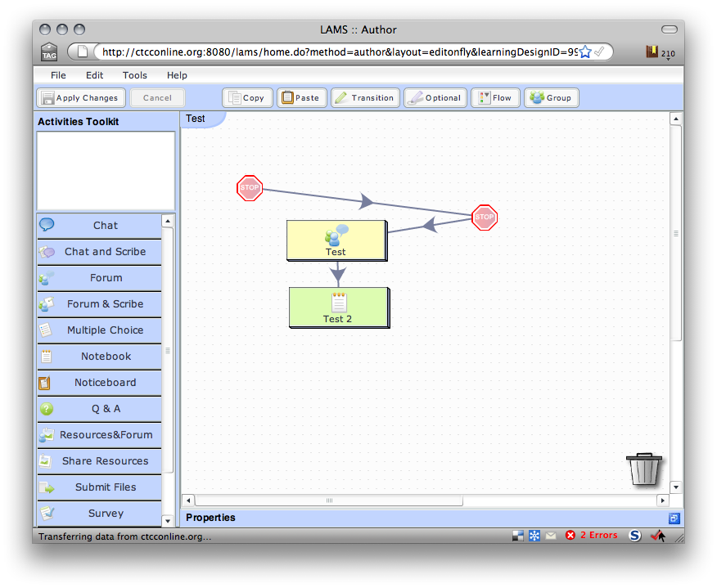The height and width of the screenshot is (588, 717).
Task: Open the Tools menu
Action: (x=135, y=75)
